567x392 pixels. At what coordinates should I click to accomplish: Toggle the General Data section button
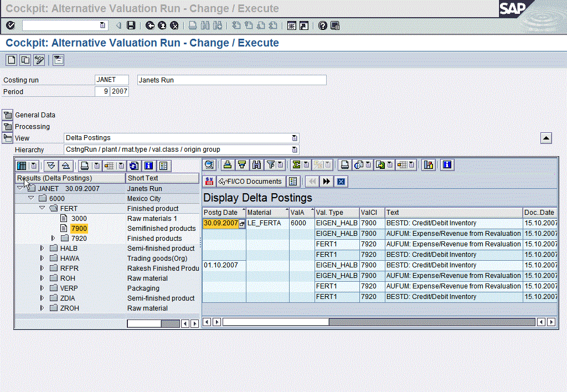coord(8,115)
